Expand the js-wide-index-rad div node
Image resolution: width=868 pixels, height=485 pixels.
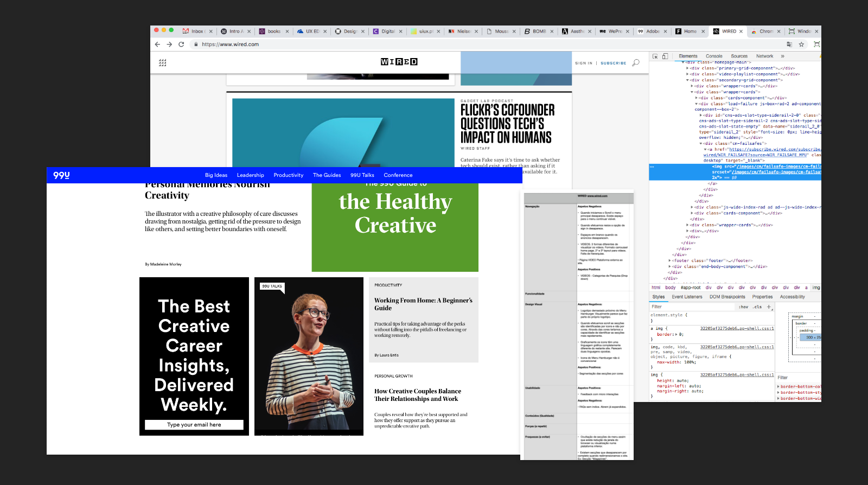point(692,207)
